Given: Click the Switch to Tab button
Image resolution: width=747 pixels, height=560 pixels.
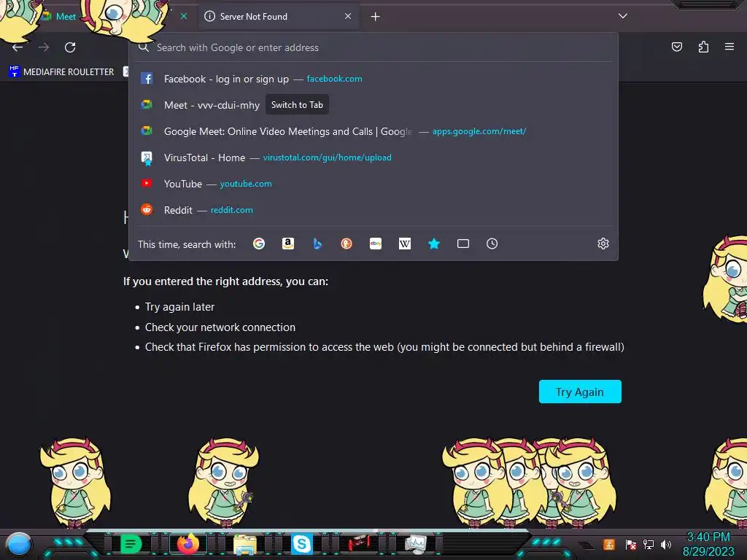Looking at the screenshot, I should [298, 105].
